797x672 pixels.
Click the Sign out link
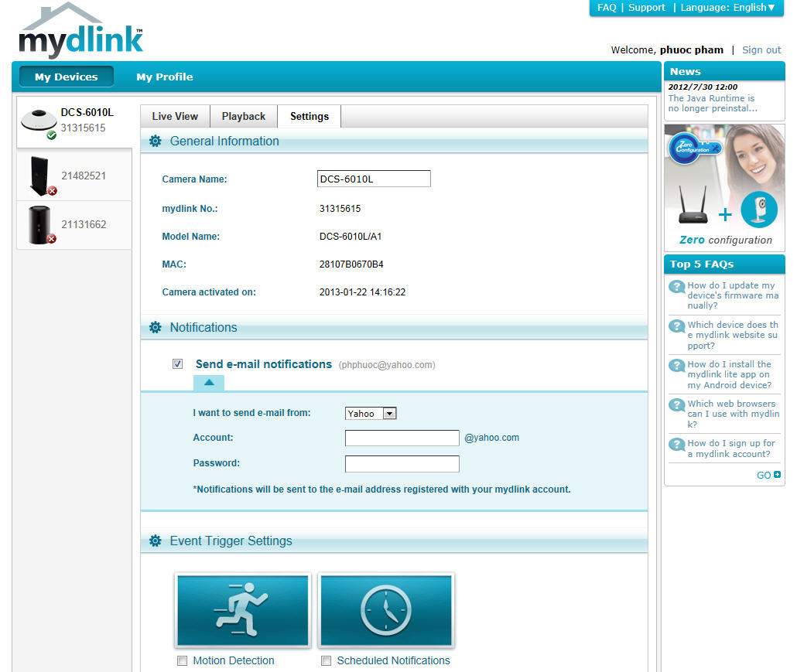[x=761, y=50]
